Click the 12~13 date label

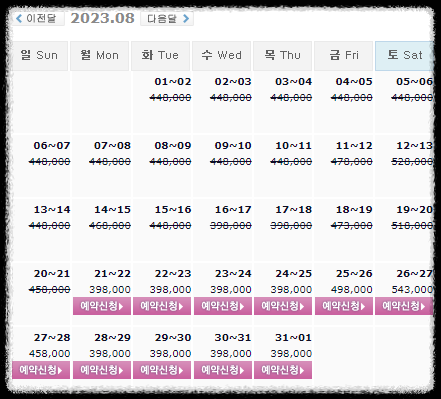click(x=414, y=146)
